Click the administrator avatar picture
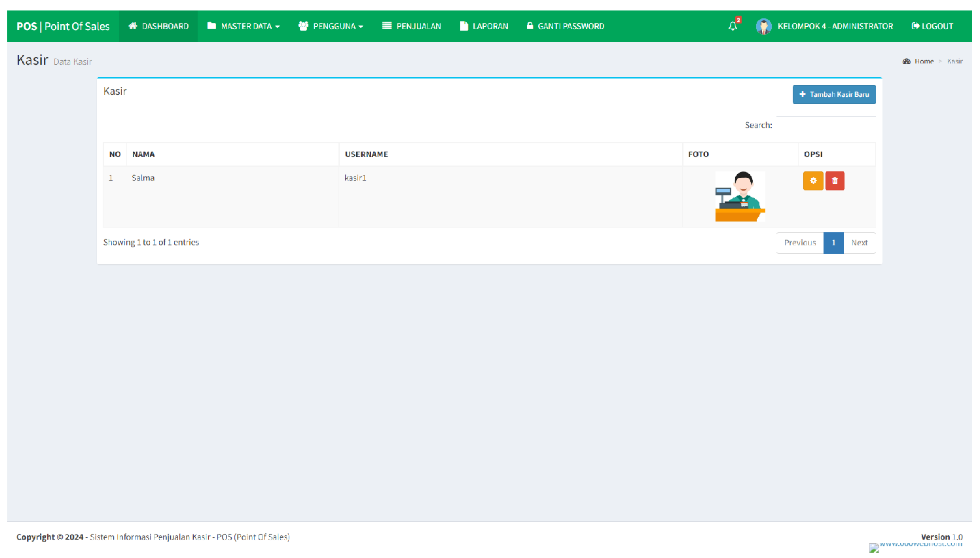980x558 pixels. [x=764, y=26]
